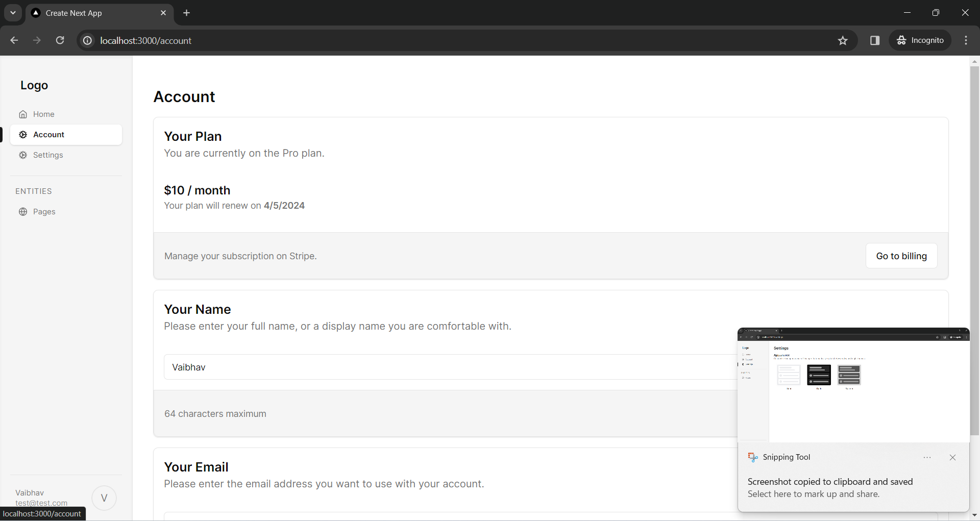Viewport: 980px width, 521px height.
Task: Toggle the browser side panel icon
Action: (875, 40)
